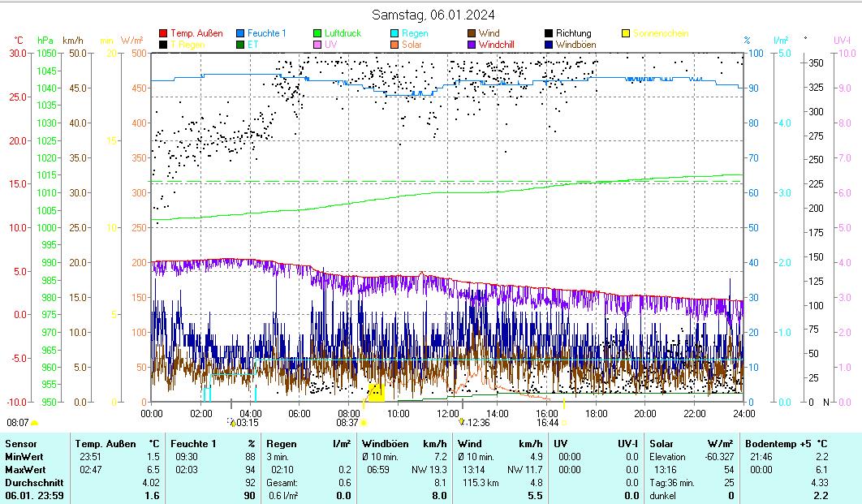
Task: Click the sun icon after 16:44
Action: [563, 423]
